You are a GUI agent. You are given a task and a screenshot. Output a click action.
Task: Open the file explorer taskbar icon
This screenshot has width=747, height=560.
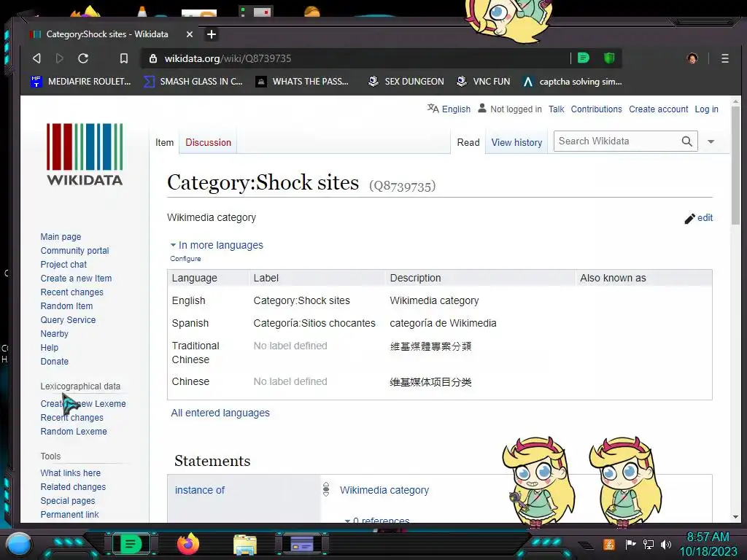[245, 545]
